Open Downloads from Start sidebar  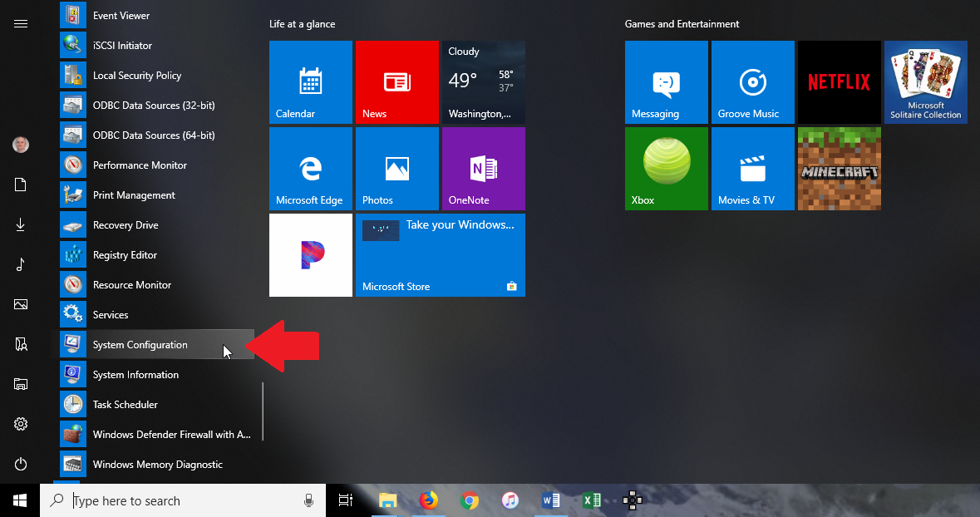coord(21,224)
